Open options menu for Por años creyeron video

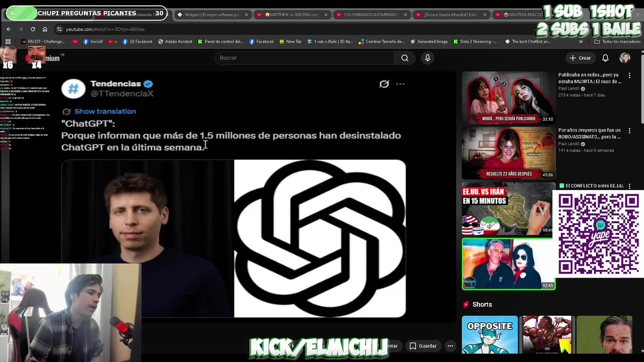pyautogui.click(x=629, y=131)
